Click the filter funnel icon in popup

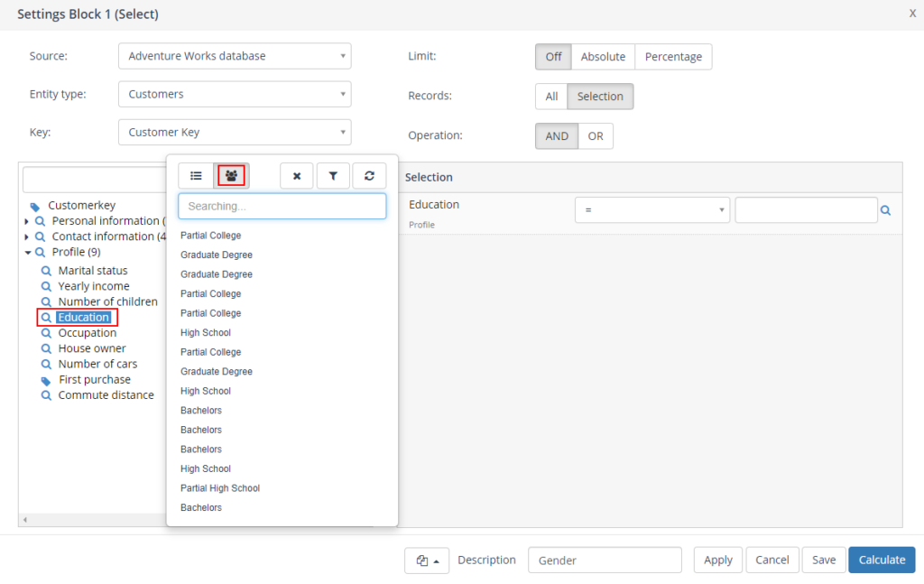(333, 176)
